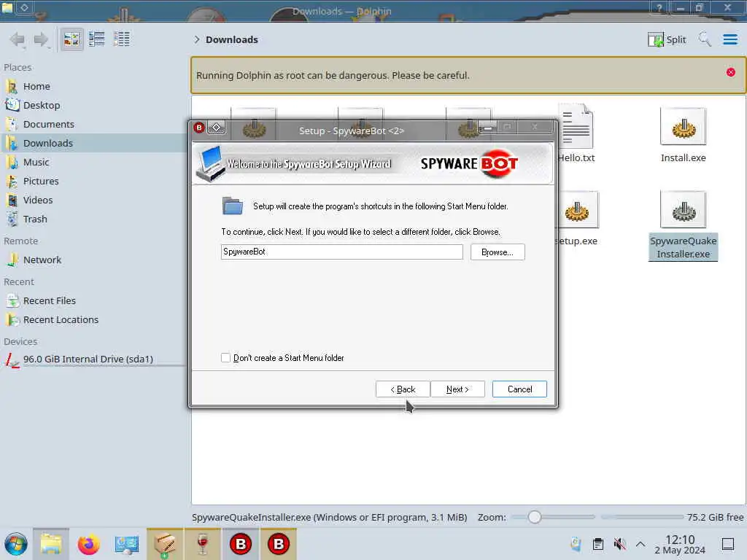Adjust the Dolphin zoom slider handle

coord(535,517)
